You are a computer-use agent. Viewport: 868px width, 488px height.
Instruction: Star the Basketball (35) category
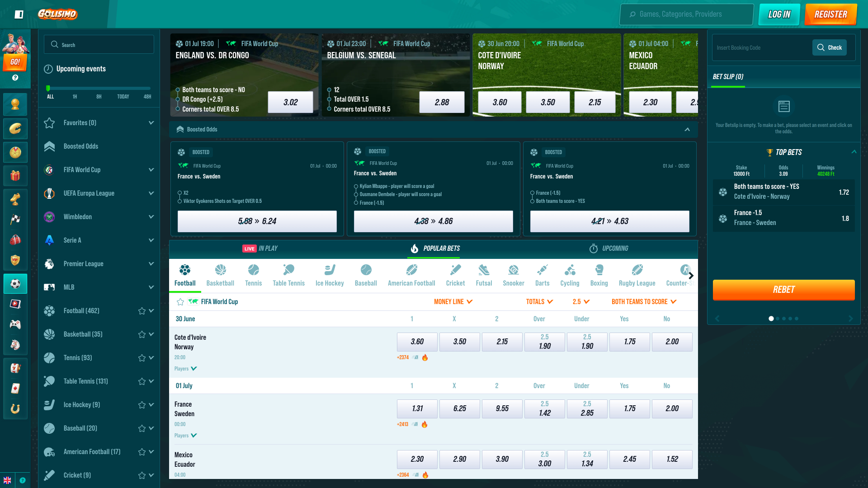[x=142, y=334]
